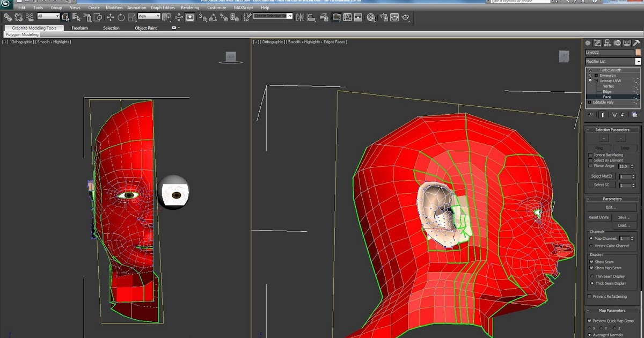Screen dimensions: 644x338
Task: Click Show End Result icon
Action: pos(603,114)
